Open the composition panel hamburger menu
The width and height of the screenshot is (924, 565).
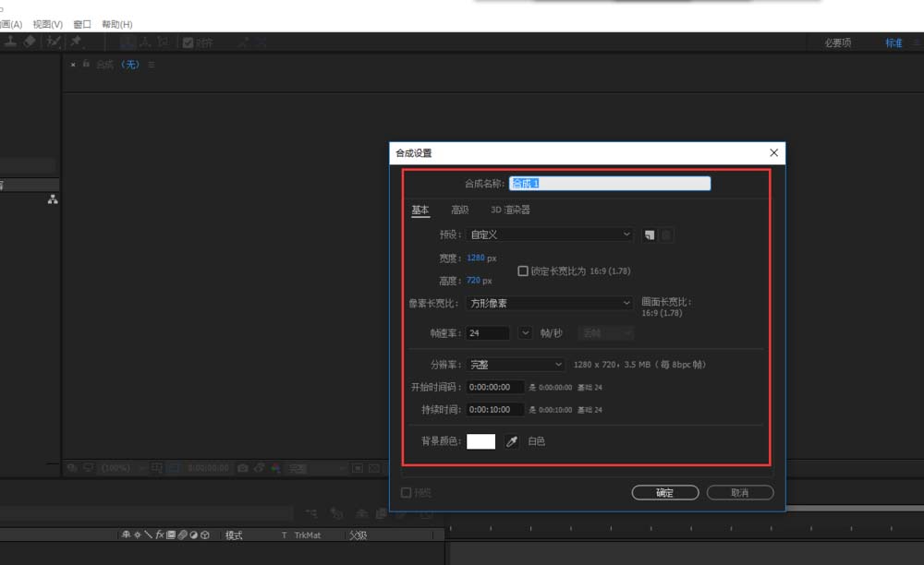pos(152,65)
